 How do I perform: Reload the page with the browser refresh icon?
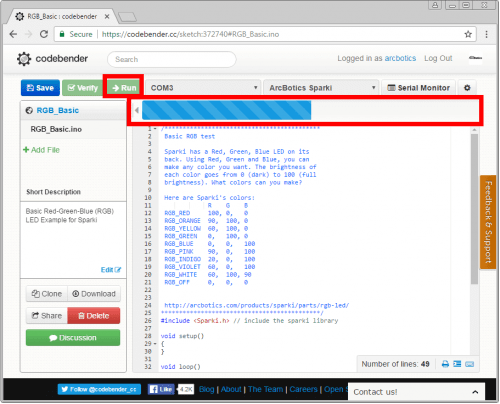(x=44, y=34)
